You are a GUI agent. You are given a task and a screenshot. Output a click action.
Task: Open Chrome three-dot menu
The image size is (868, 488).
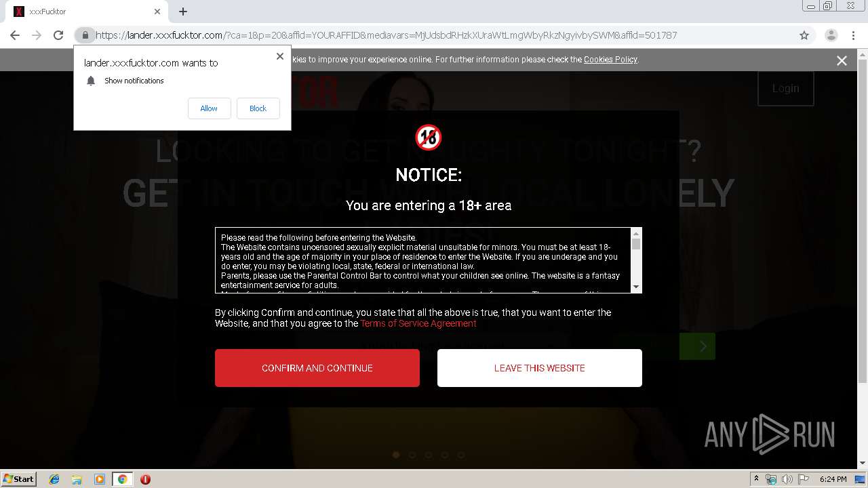coord(853,35)
